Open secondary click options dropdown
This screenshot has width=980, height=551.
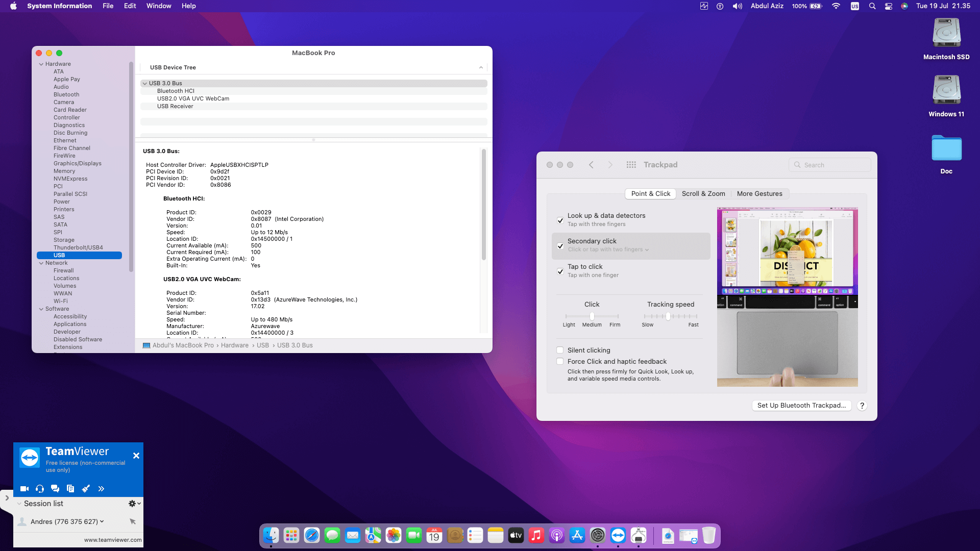608,249
